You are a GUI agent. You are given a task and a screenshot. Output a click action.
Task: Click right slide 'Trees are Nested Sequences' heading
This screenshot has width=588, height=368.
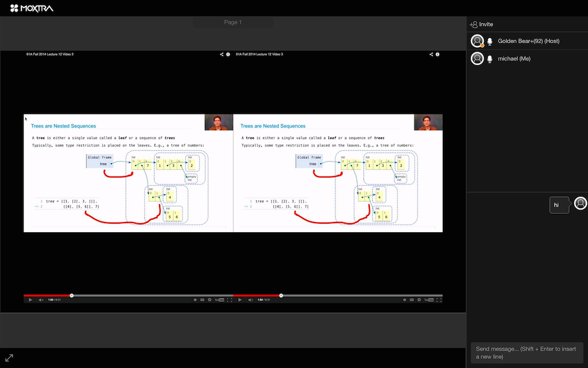coord(273,126)
